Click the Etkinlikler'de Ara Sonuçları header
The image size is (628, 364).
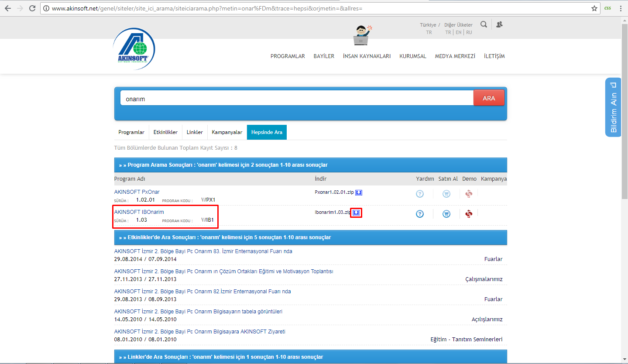[x=311, y=237]
